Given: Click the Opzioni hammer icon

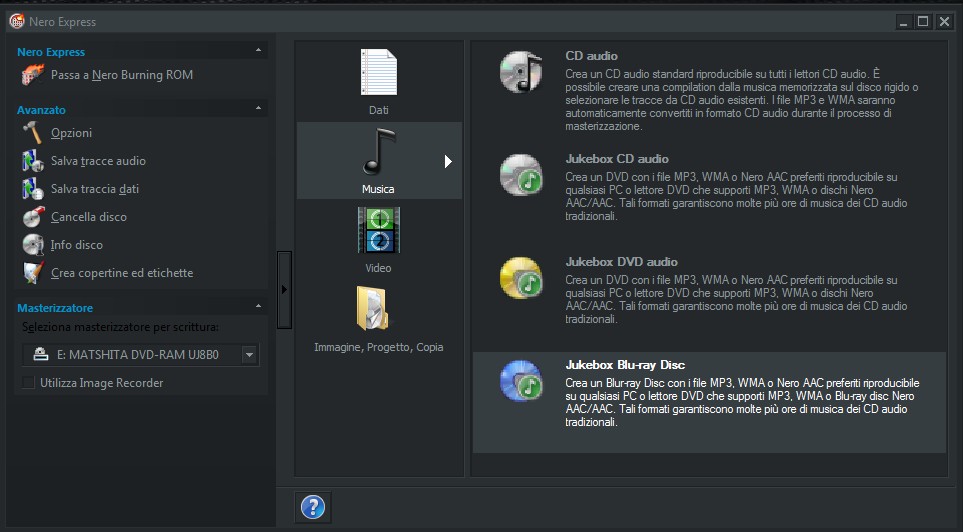Looking at the screenshot, I should pyautogui.click(x=33, y=133).
